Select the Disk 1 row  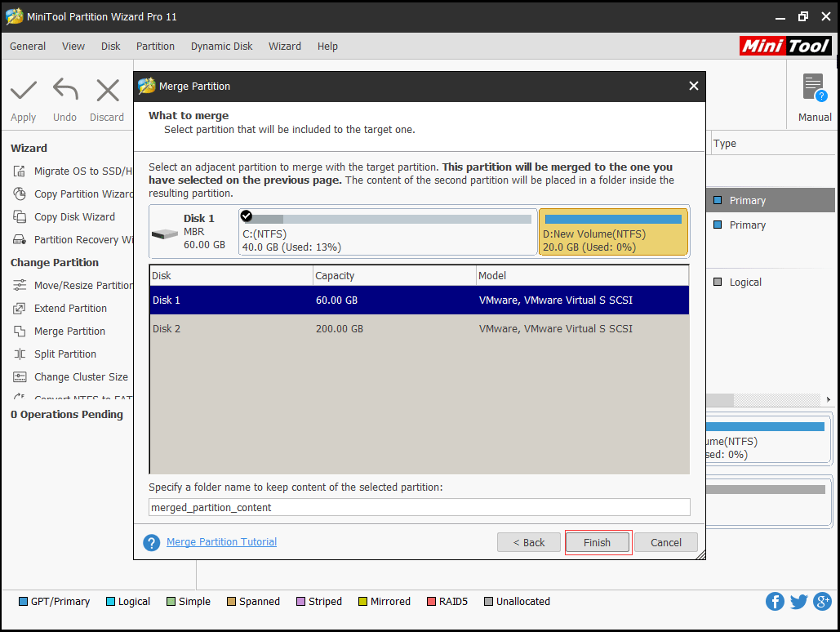click(420, 300)
